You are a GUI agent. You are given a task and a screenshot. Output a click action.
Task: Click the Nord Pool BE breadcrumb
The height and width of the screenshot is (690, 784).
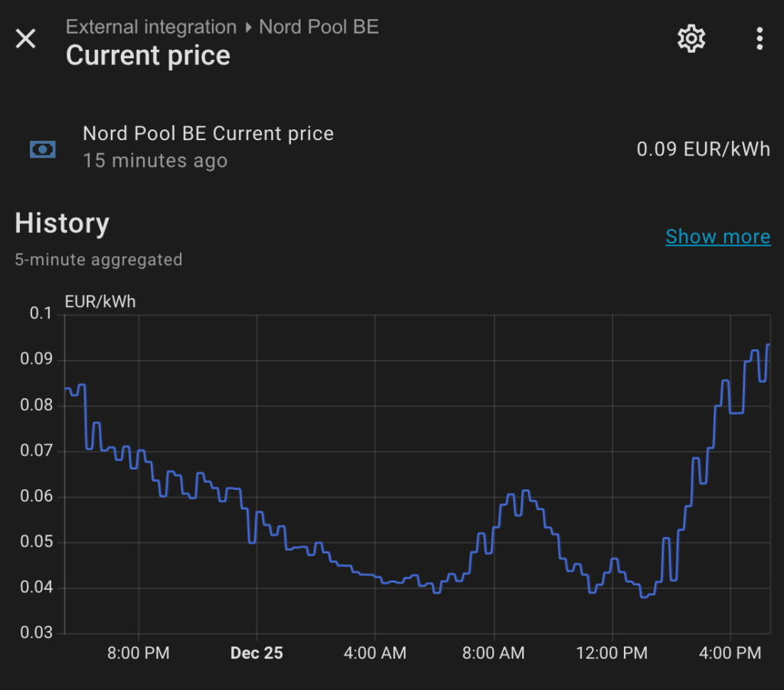pos(318,27)
